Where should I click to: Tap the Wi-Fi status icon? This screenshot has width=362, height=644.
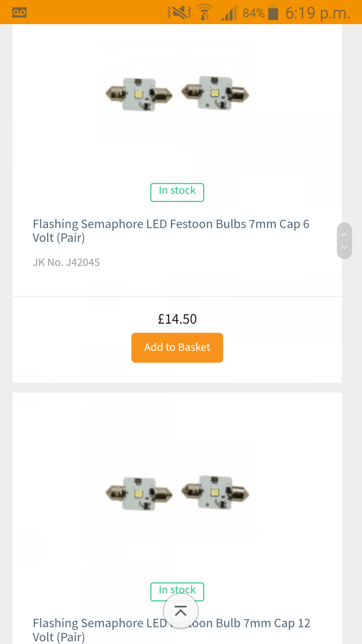tap(204, 12)
